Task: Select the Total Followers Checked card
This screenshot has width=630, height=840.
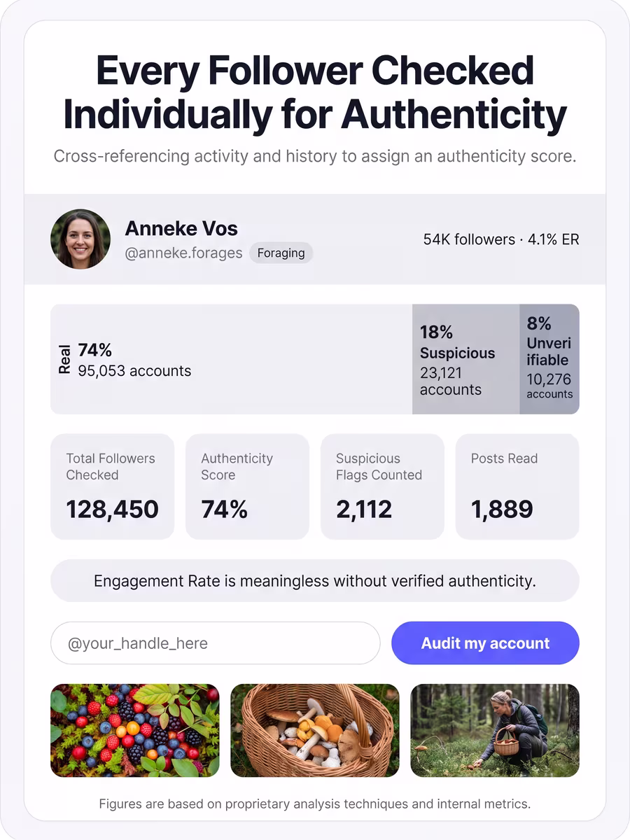Action: (x=113, y=486)
